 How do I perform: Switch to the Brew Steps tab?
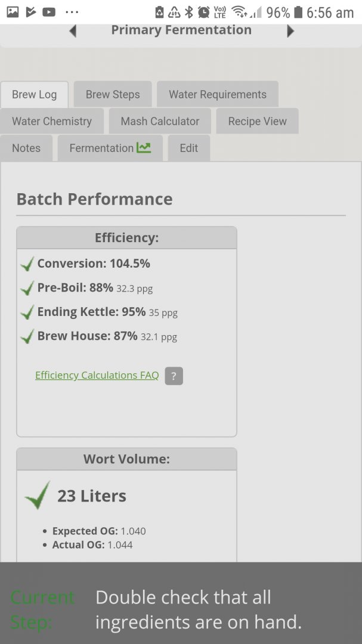113,94
